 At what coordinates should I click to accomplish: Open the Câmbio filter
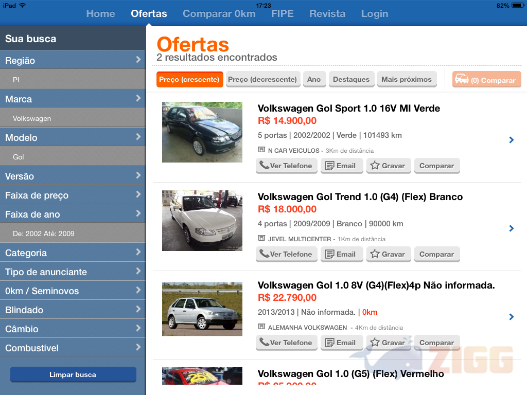point(73,329)
